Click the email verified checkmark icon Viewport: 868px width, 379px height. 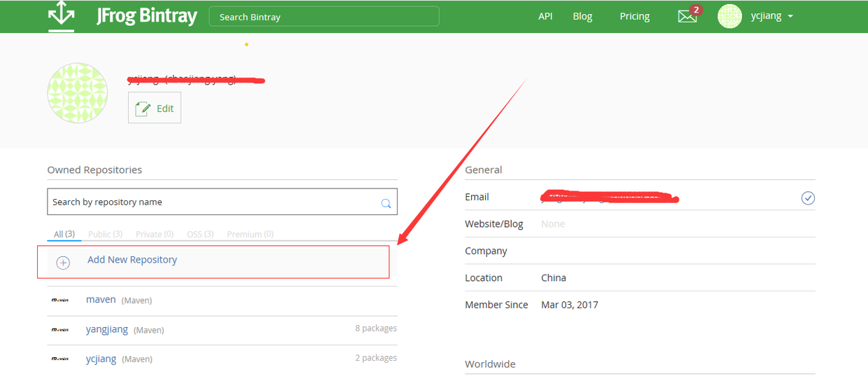[808, 198]
